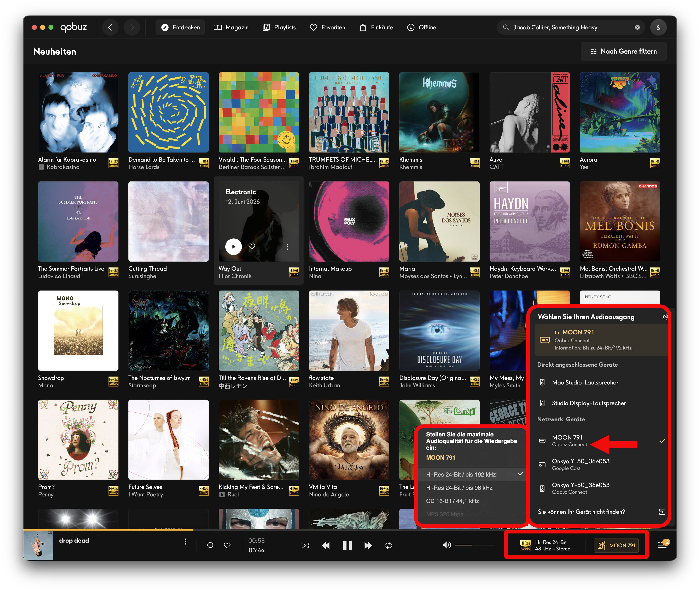This screenshot has width=700, height=591.
Task: Click the qobuz logo
Action: (74, 27)
